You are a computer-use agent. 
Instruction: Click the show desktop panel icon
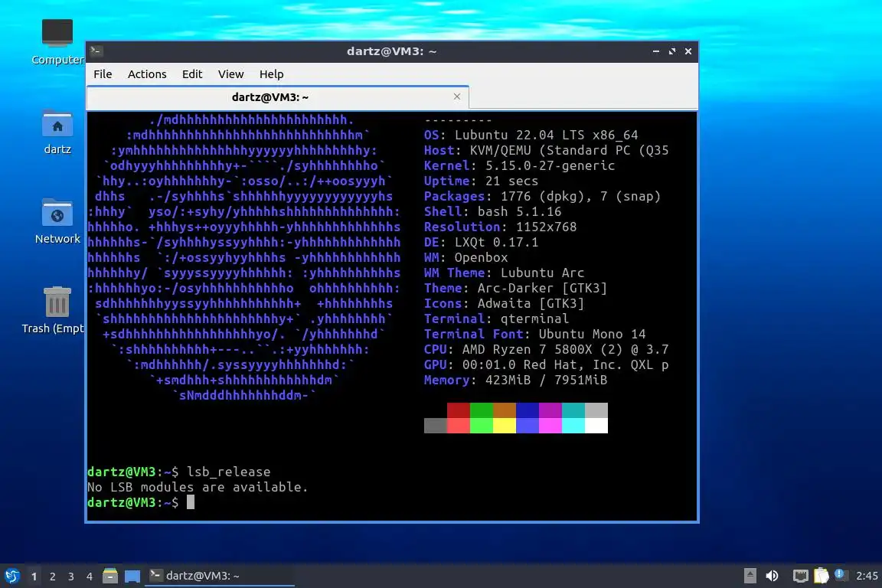pyautogui.click(x=132, y=576)
